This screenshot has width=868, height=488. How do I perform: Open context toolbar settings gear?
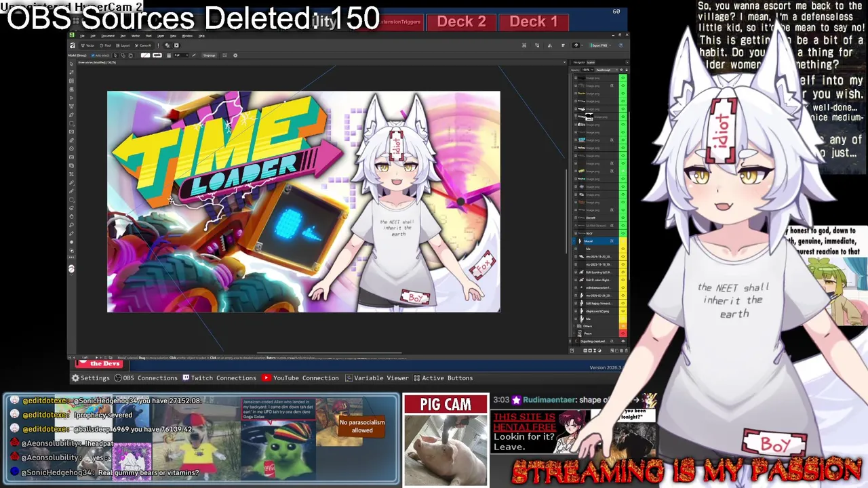point(235,56)
